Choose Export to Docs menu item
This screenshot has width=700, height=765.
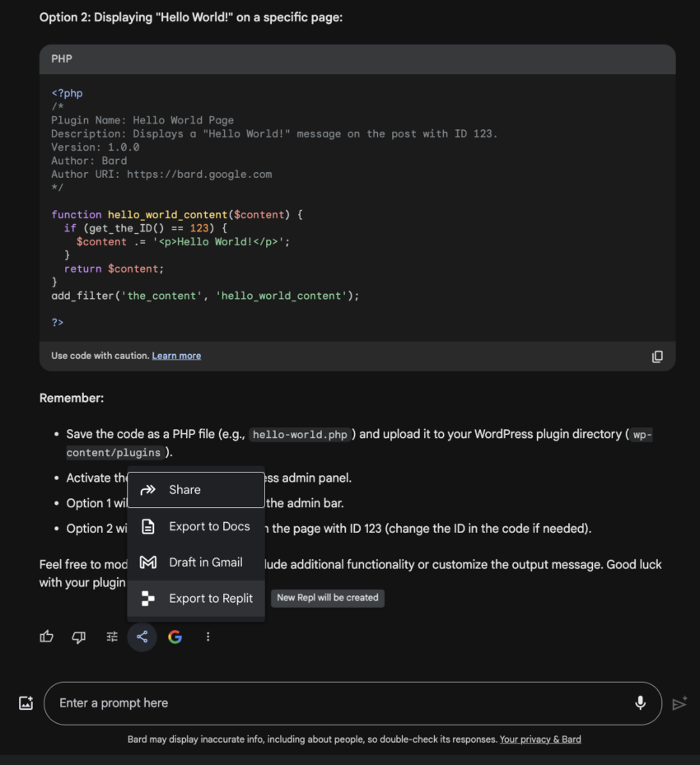(x=196, y=526)
